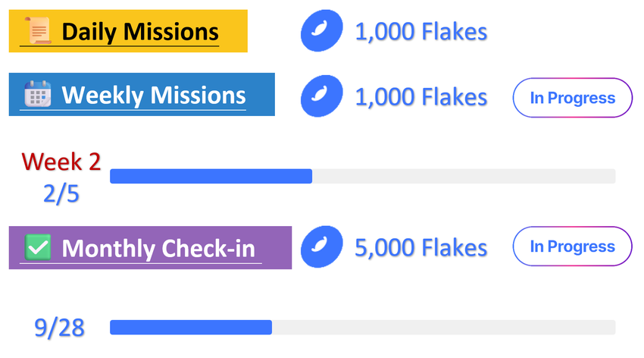Click the gray unfilled part of the weekly progress bar
This screenshot has height=358, width=644.
tap(464, 176)
